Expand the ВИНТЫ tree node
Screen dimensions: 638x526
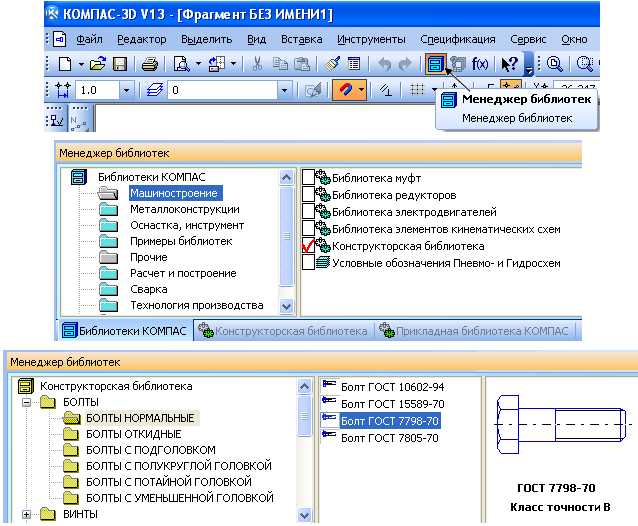[26, 515]
